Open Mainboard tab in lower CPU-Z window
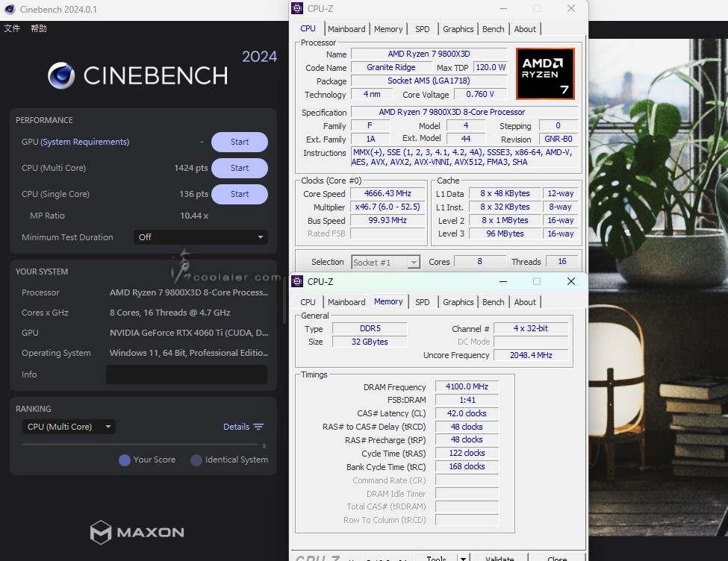Image resolution: width=728 pixels, height=561 pixels. click(x=346, y=302)
